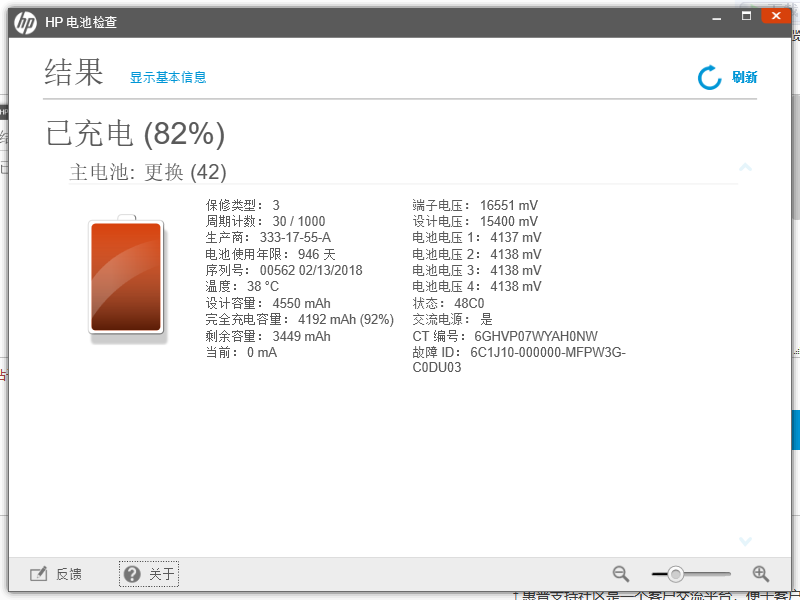Collapse the section with the up chevron
Image resolution: width=800 pixels, height=600 pixels.
(745, 167)
